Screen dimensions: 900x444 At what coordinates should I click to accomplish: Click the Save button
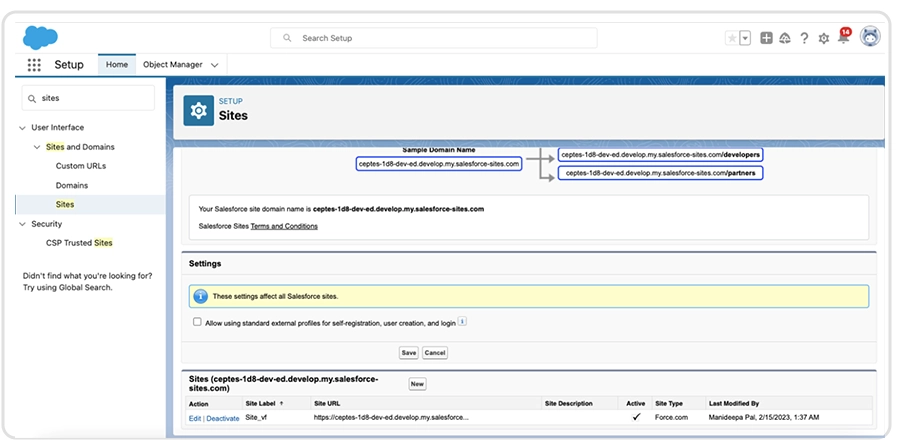click(408, 353)
